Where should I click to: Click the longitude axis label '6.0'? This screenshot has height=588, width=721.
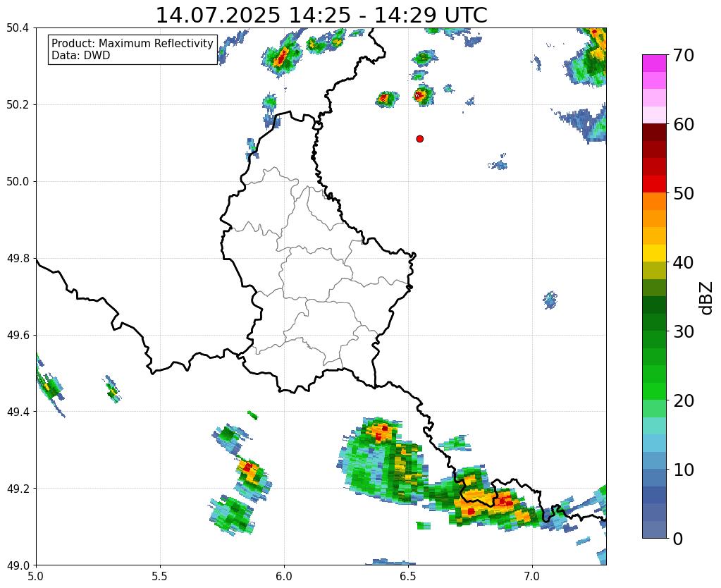click(284, 577)
